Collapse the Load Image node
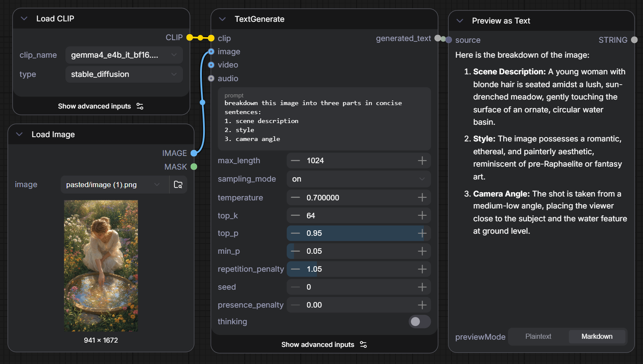Viewport: 643px width, 364px height. 19,135
